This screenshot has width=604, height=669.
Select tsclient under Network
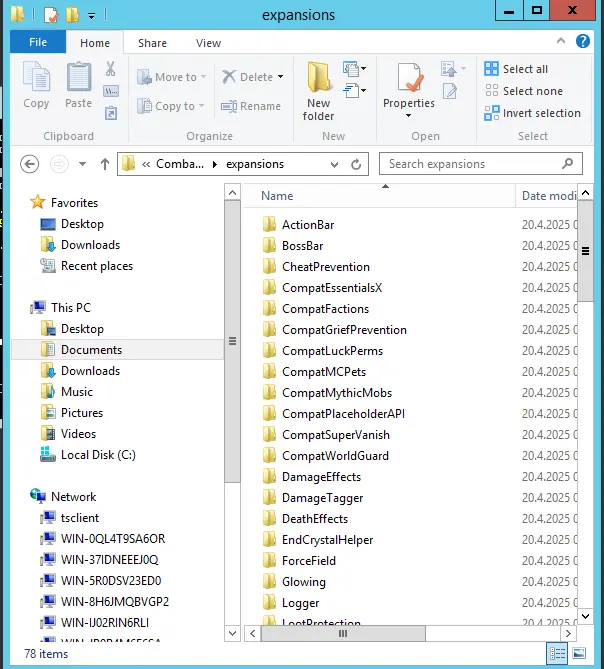(70, 518)
